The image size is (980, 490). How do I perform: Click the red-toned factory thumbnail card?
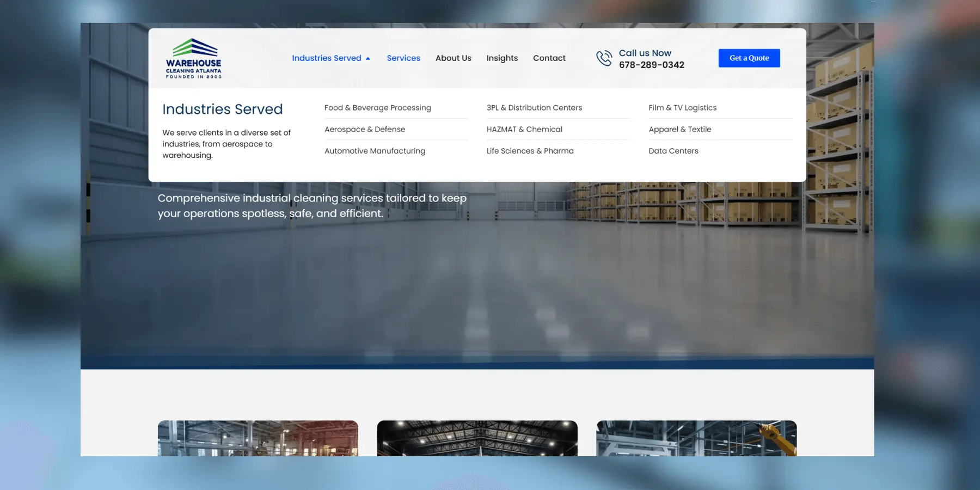tap(258, 438)
